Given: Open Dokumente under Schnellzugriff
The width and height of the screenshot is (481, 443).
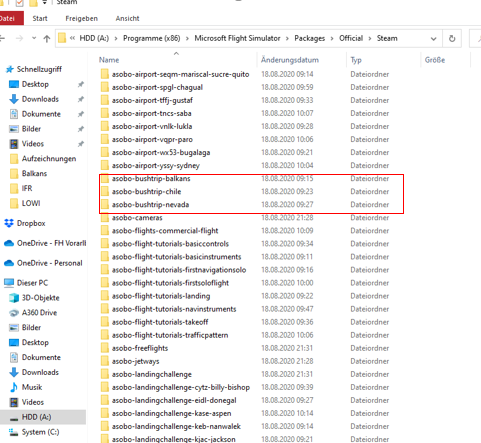Looking at the screenshot, I should [41, 114].
